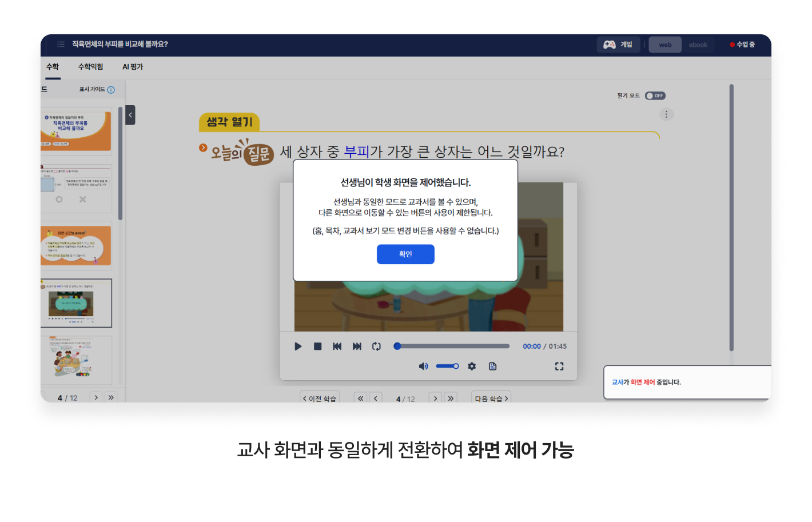Image resolution: width=812 pixels, height=522 pixels.
Task: Open the video transcript document icon
Action: pyautogui.click(x=493, y=366)
